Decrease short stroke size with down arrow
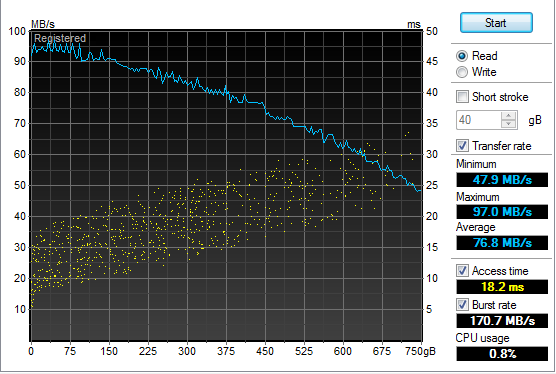The height and width of the screenshot is (374, 556). 509,124
